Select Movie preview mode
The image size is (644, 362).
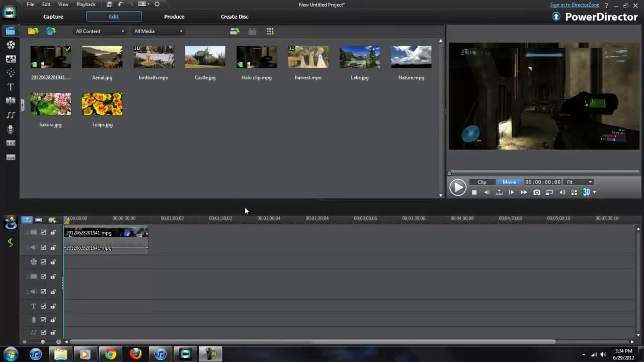click(x=509, y=182)
